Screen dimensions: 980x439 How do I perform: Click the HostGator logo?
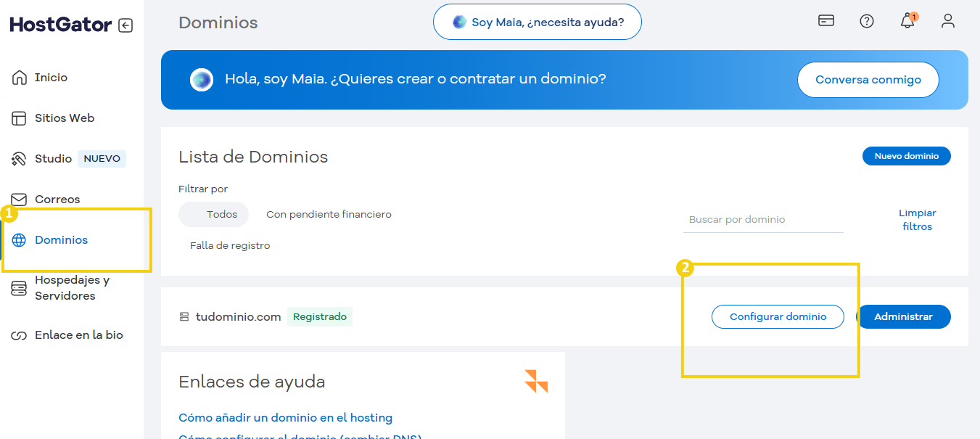[61, 25]
